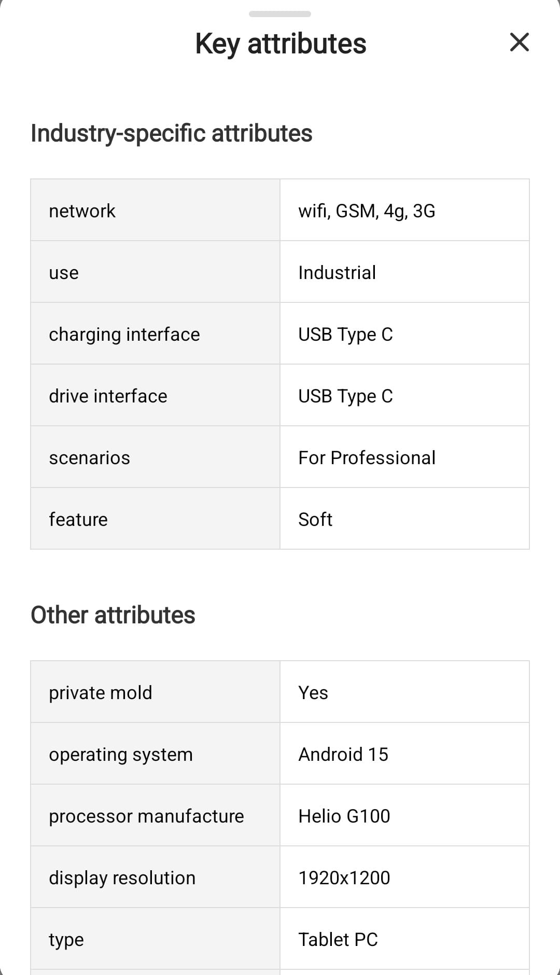
Task: Select the wifi, GSM, 4g, 3G value
Action: point(367,211)
